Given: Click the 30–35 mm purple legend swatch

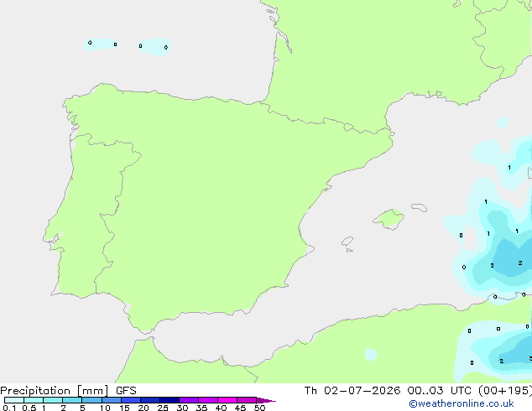Looking at the screenshot, I should pos(189,400).
